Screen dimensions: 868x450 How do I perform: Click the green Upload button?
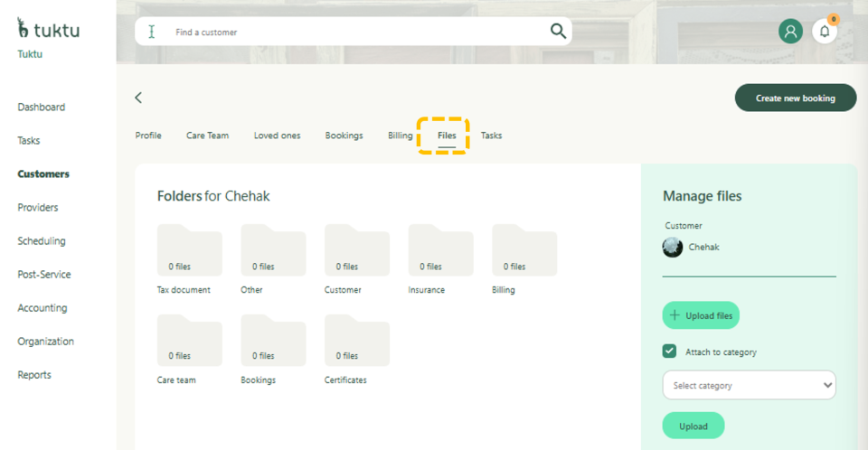pyautogui.click(x=693, y=426)
